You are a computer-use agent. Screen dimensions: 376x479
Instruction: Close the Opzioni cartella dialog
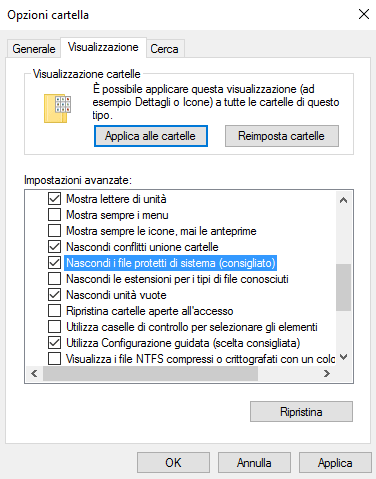pos(363,14)
